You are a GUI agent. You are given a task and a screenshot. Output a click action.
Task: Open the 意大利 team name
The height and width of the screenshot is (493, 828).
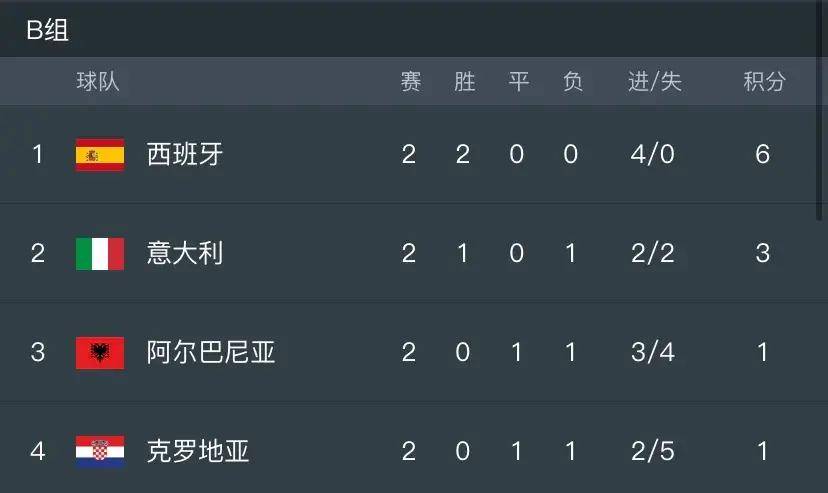pos(185,253)
